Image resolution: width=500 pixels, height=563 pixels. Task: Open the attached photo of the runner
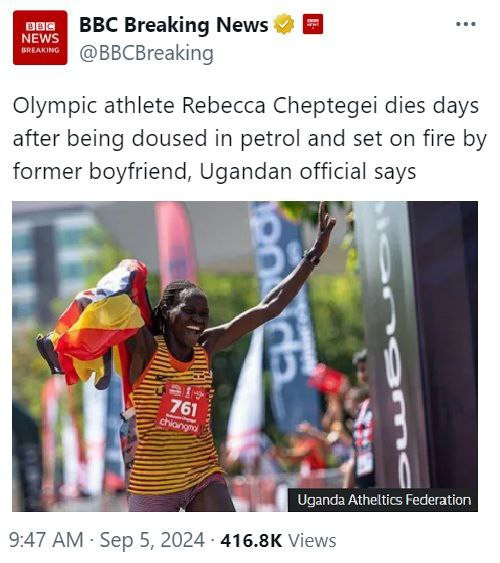click(245, 356)
